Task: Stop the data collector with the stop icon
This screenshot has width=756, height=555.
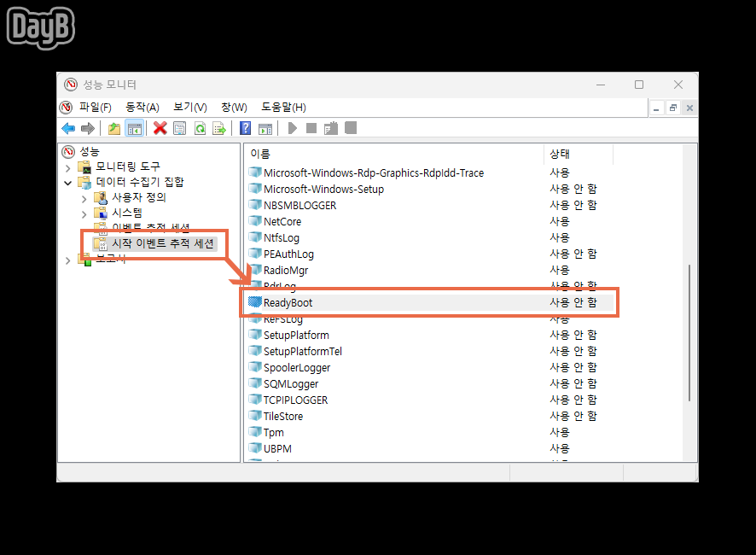Action: click(x=310, y=128)
